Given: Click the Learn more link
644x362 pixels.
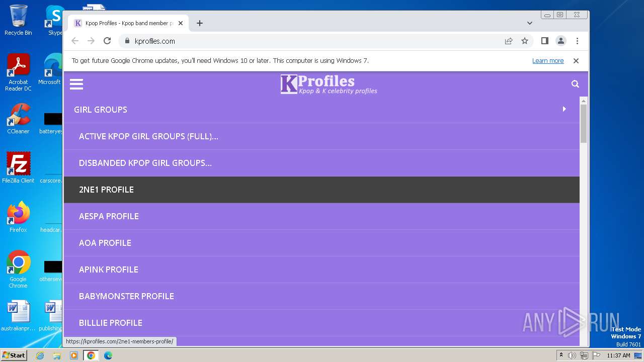Looking at the screenshot, I should click(x=548, y=61).
